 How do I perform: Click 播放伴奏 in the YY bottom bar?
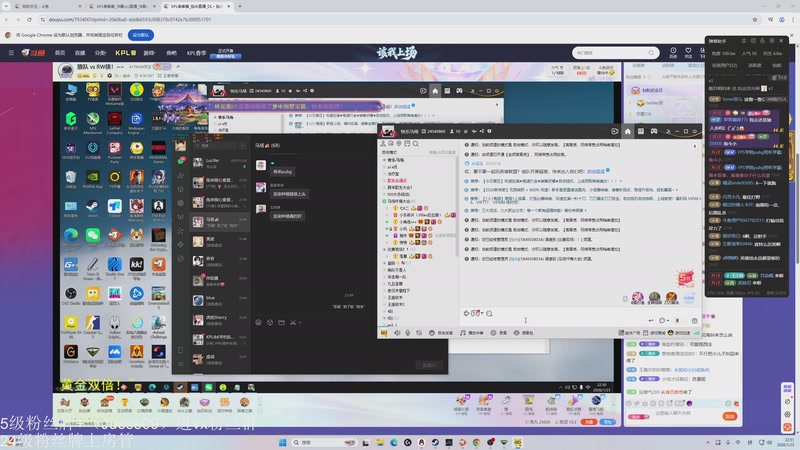[x=472, y=333]
